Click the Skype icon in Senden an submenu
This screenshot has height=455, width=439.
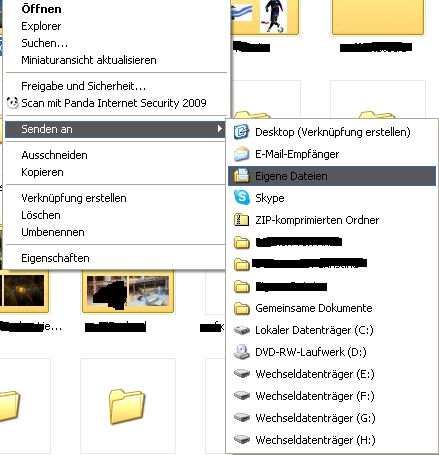(241, 198)
